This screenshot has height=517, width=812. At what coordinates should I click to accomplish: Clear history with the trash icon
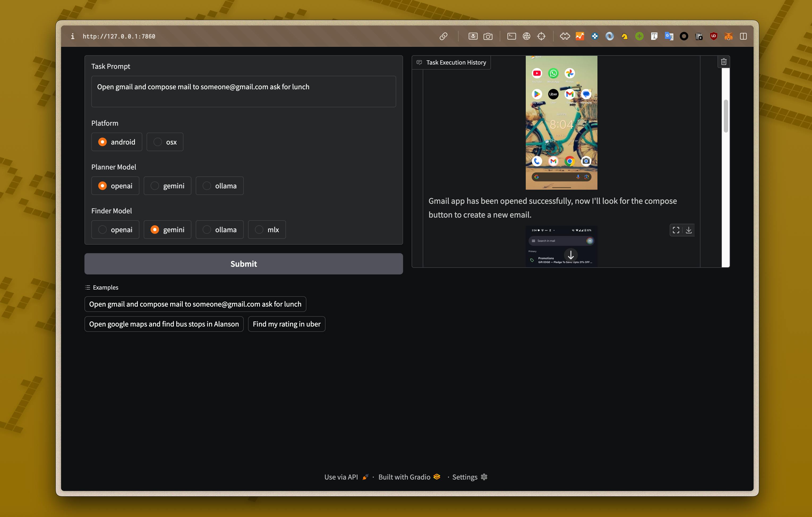click(724, 62)
